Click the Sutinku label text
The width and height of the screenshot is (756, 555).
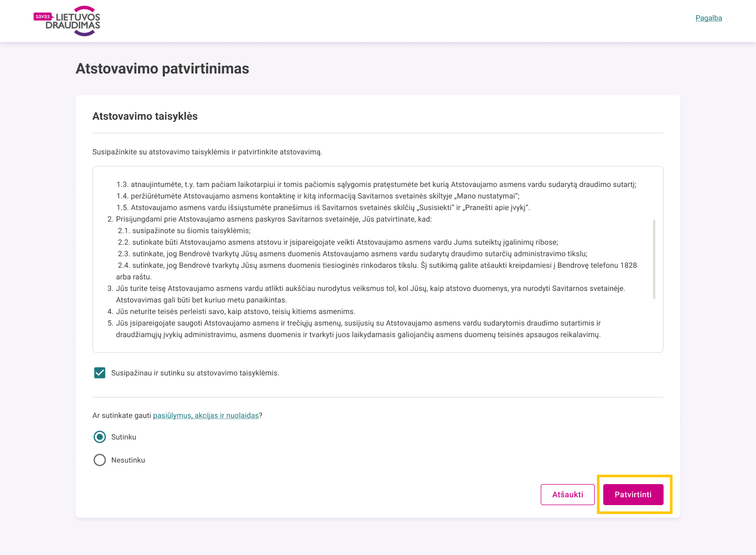(124, 437)
